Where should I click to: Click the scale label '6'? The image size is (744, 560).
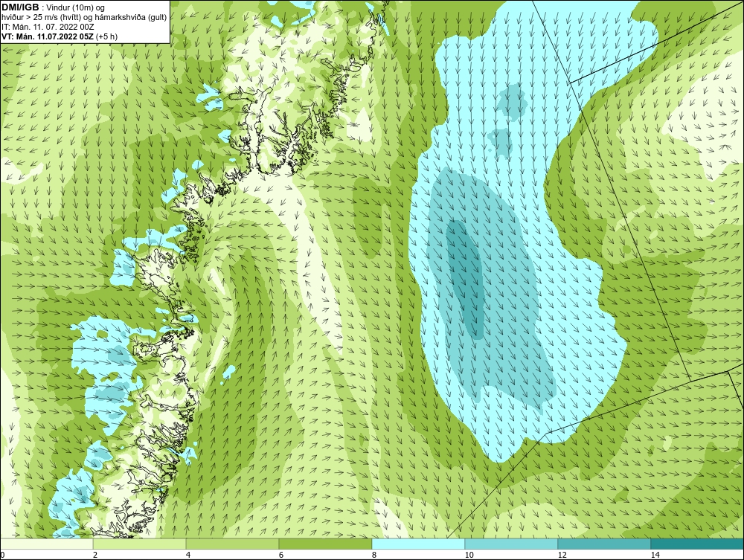[x=281, y=556]
